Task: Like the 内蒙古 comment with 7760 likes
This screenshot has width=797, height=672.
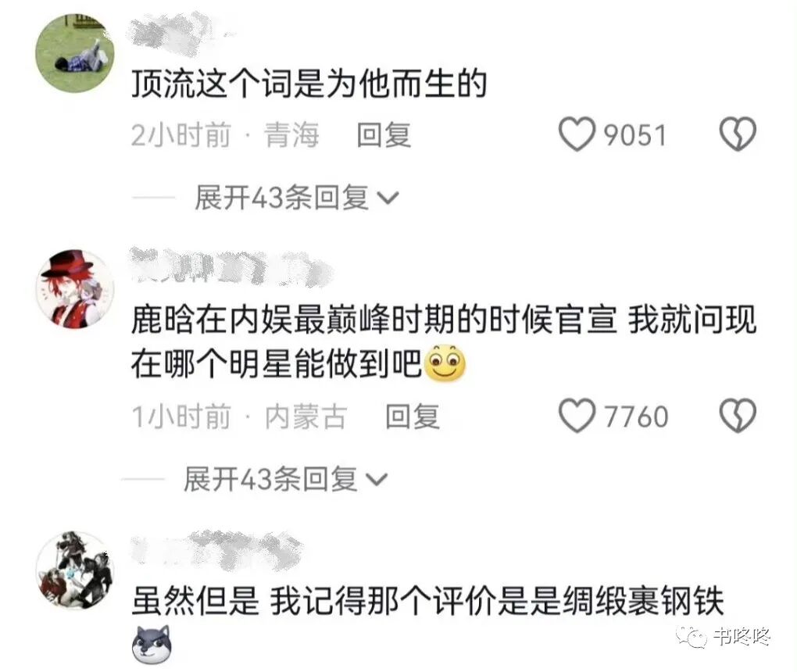Action: point(577,416)
